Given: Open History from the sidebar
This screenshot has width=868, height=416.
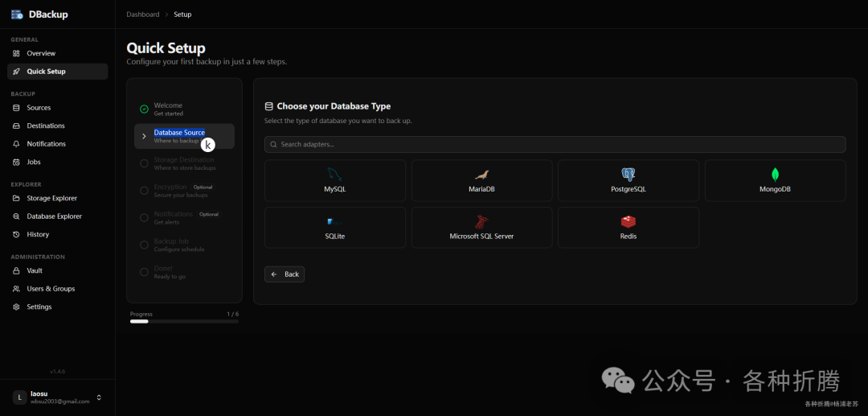Looking at the screenshot, I should click(58, 234).
